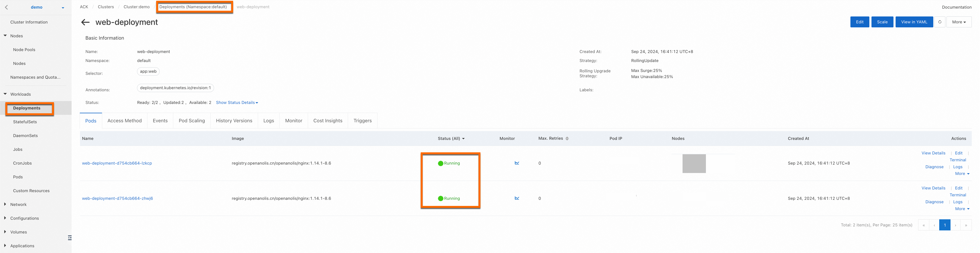Open monitor chart icon for zhwj6 pod
The height and width of the screenshot is (253, 980).
[x=517, y=198]
